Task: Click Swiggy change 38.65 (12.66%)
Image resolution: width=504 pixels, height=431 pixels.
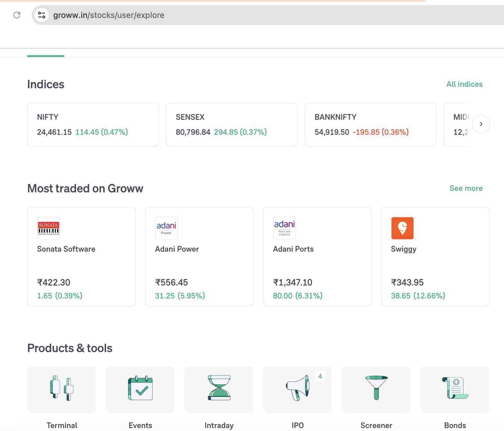Action: [418, 296]
